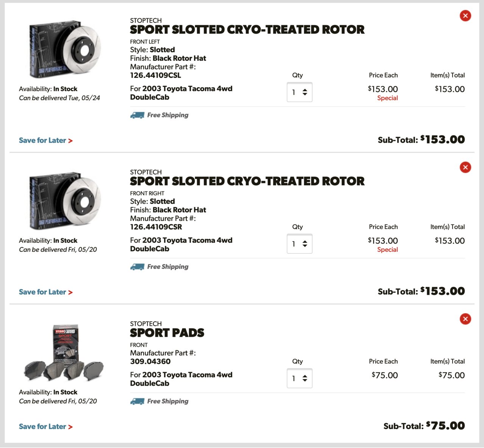The width and height of the screenshot is (484, 448).
Task: Open the Front Right rotor product image
Action: [65, 201]
